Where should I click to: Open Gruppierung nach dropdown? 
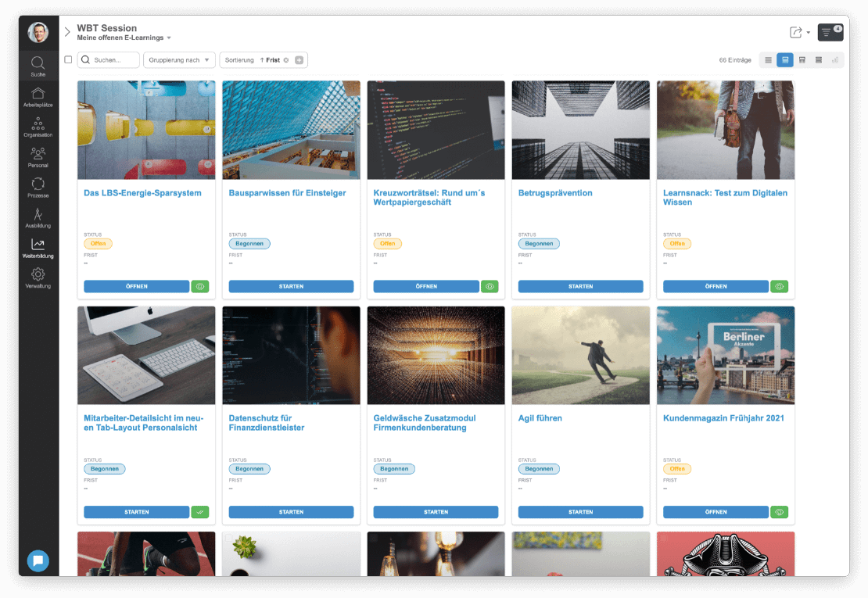tap(179, 59)
